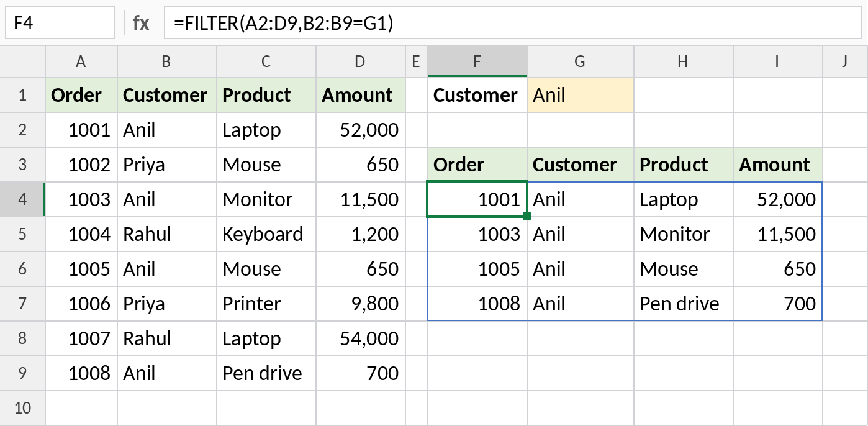Select column G header
The image size is (868, 426).
click(581, 61)
